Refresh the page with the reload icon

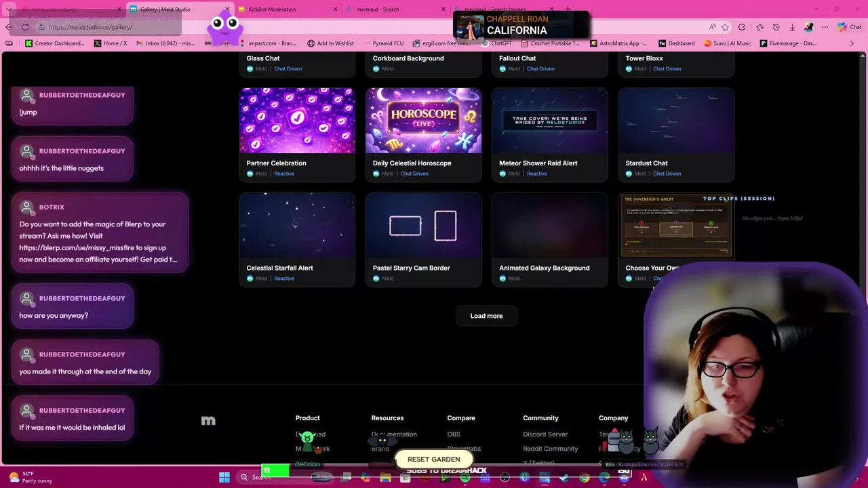[25, 27]
